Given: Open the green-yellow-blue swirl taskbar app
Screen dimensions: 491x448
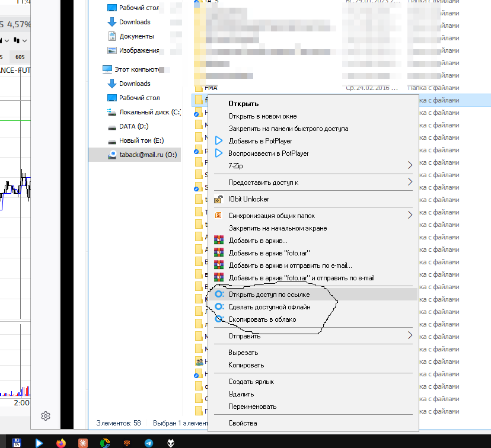Looking at the screenshot, I should [105, 443].
